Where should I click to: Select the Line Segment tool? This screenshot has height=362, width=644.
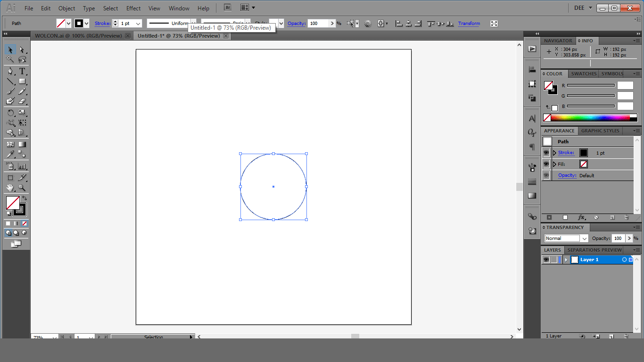pyautogui.click(x=10, y=81)
